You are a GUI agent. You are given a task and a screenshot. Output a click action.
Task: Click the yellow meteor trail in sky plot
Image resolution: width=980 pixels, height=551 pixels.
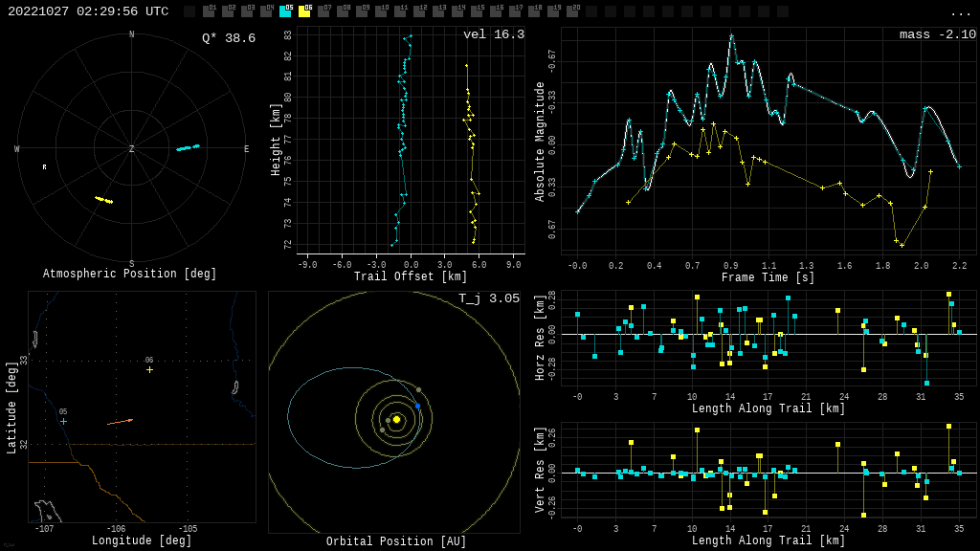pos(103,200)
